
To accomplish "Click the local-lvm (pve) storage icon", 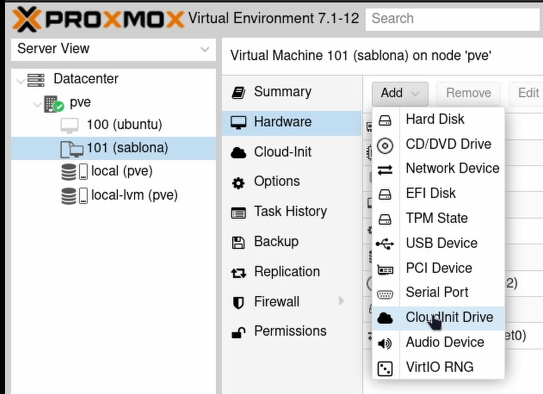I will pyautogui.click(x=74, y=196).
